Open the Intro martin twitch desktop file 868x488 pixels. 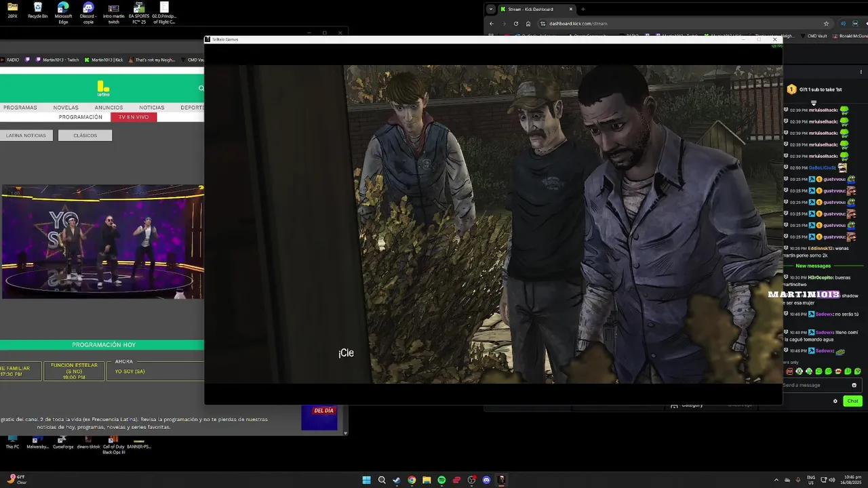113,13
